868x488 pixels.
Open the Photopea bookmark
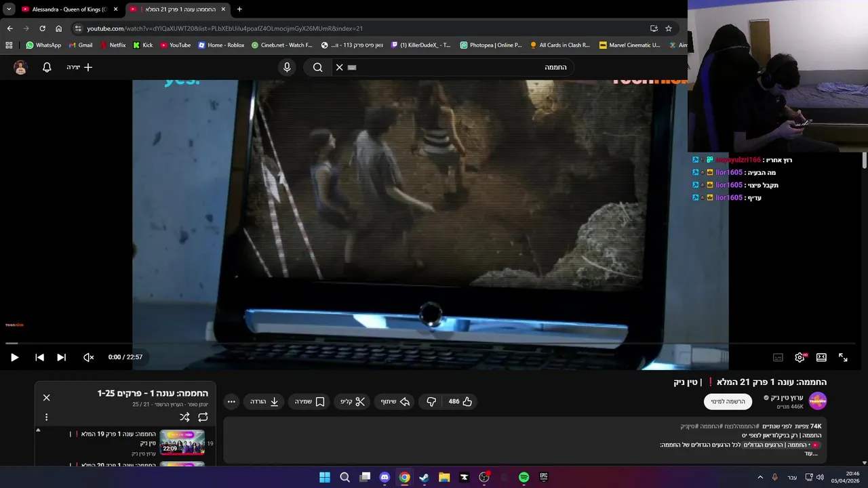pyautogui.click(x=491, y=45)
